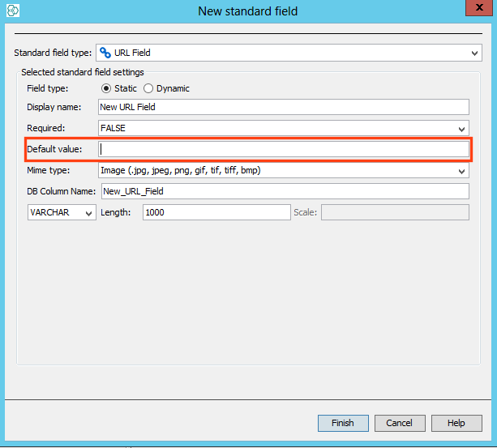Expand the Required dropdown showing FALSE
This screenshot has width=497, height=448.
[x=461, y=129]
